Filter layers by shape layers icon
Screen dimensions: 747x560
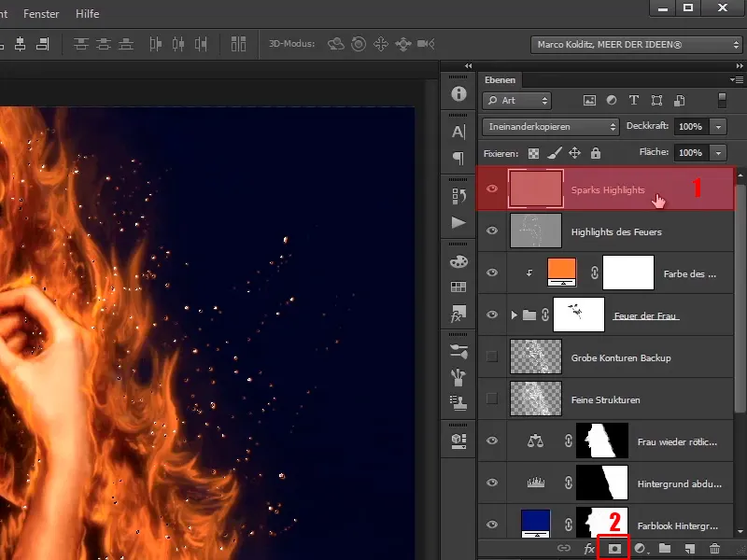[656, 101]
